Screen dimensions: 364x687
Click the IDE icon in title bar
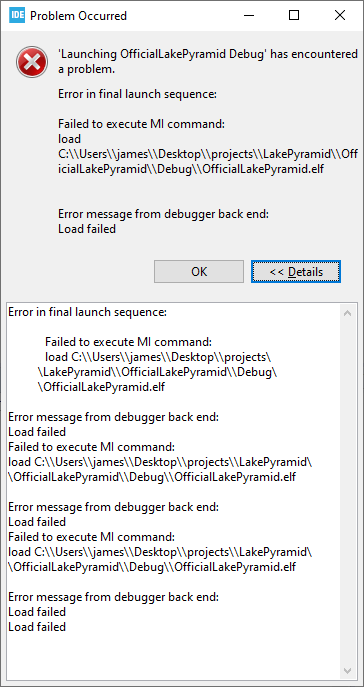click(17, 16)
